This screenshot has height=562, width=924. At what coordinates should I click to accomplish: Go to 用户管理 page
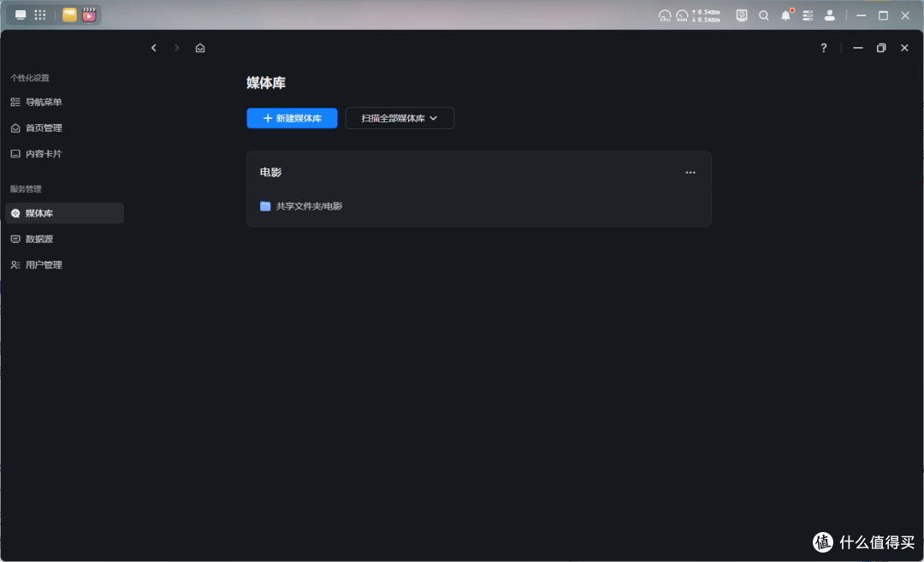64,265
